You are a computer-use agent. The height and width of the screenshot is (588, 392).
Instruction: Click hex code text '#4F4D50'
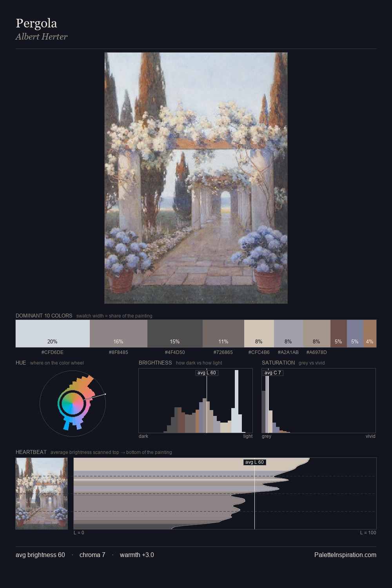(x=175, y=352)
